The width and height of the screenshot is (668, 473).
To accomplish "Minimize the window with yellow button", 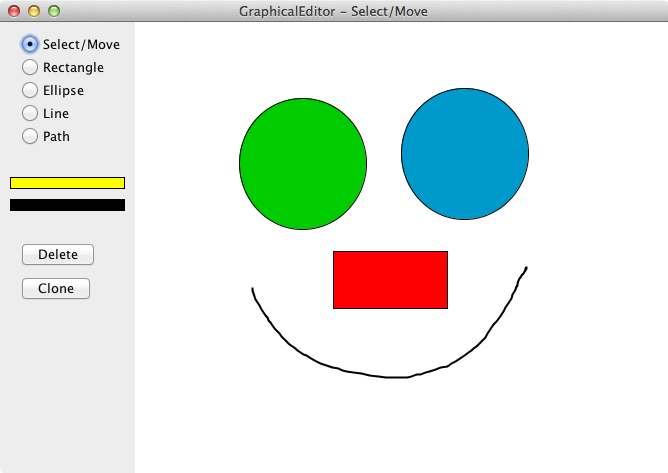I will [34, 11].
